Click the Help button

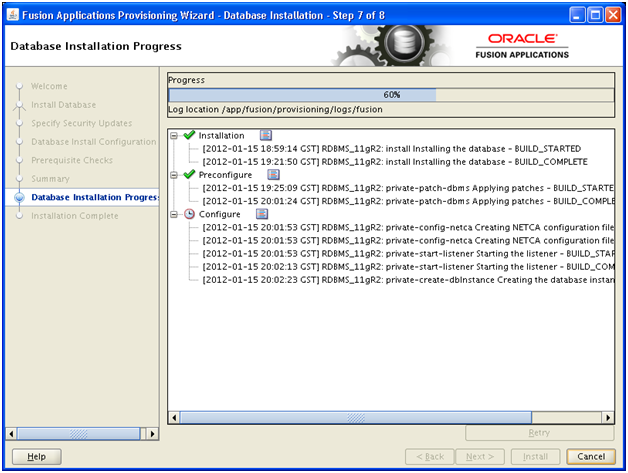36,457
